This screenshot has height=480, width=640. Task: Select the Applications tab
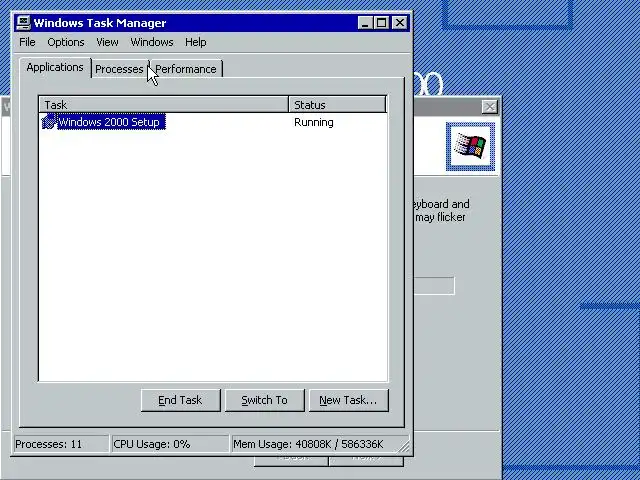[55, 67]
